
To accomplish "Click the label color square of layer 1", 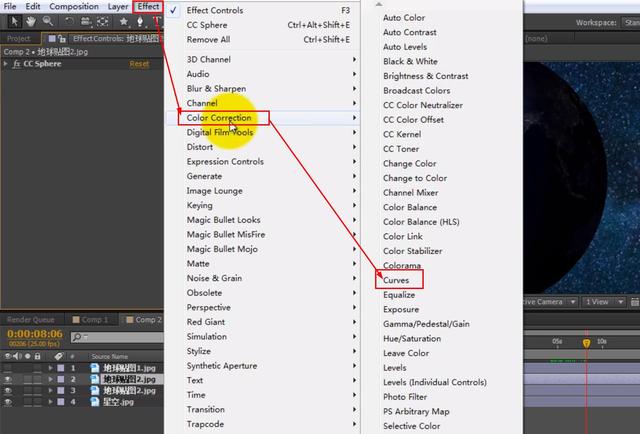I will point(61,368).
